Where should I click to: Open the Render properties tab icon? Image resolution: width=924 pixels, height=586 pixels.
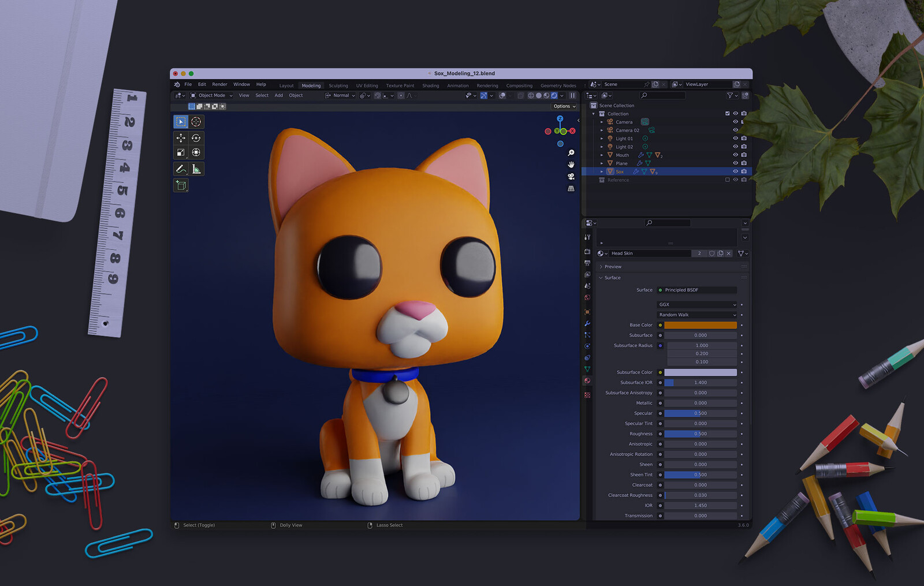coord(587,252)
